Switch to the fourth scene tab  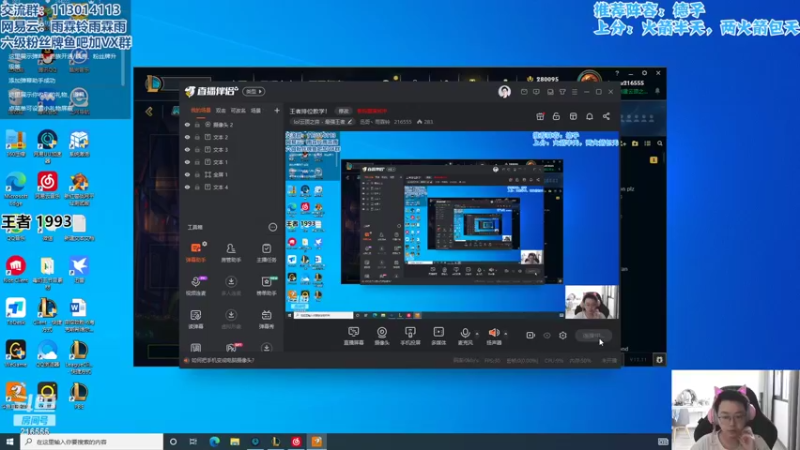click(256, 110)
